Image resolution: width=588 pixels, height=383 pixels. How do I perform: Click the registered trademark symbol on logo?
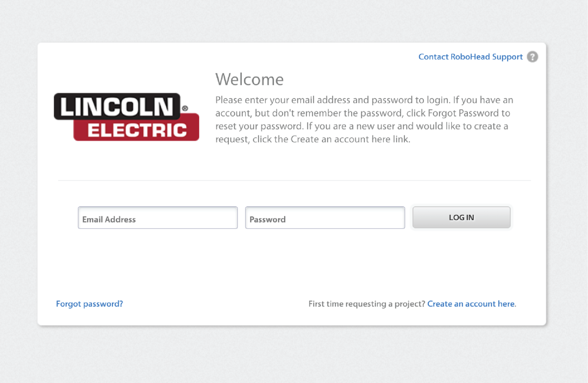pyautogui.click(x=185, y=108)
